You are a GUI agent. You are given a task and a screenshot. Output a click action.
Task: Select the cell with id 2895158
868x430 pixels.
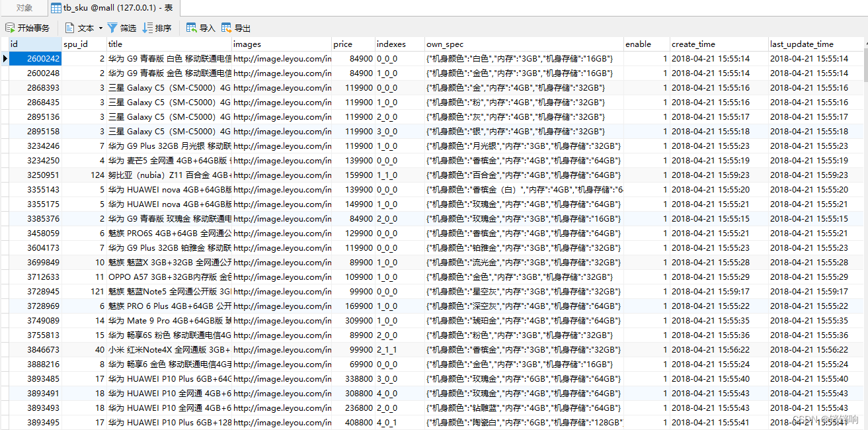(x=35, y=131)
